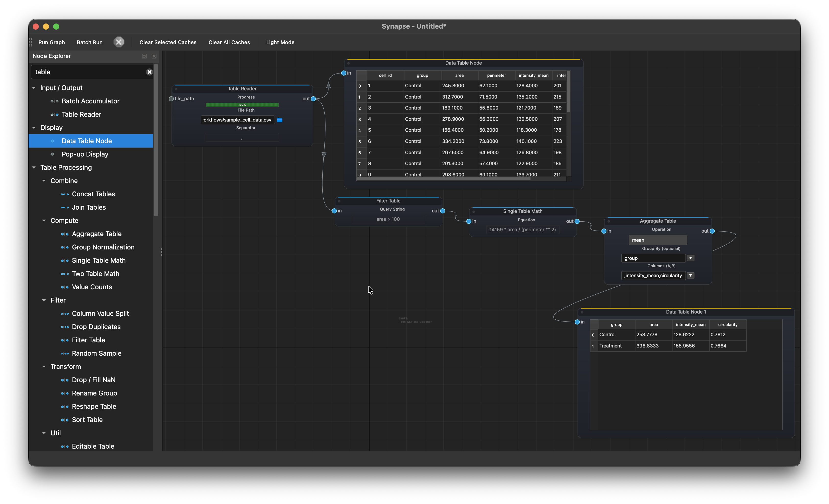Toggle Light Mode in the toolbar
Screen dimensions: 829x504
280,42
